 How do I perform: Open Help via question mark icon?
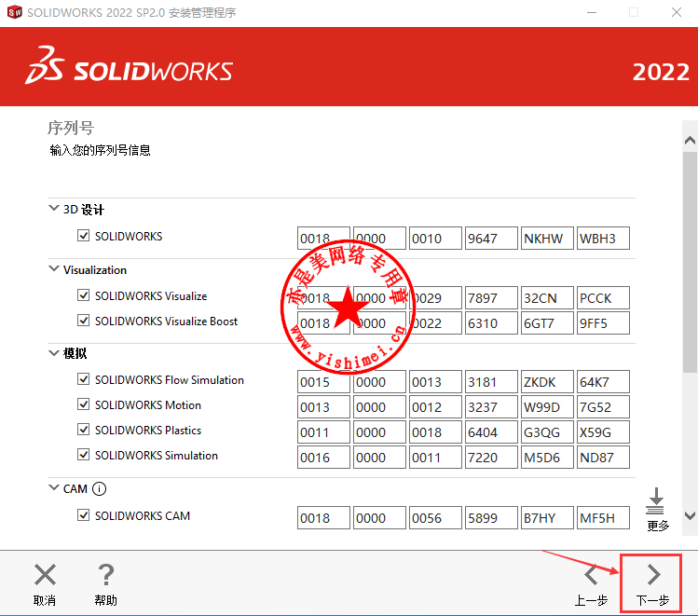pos(106,575)
